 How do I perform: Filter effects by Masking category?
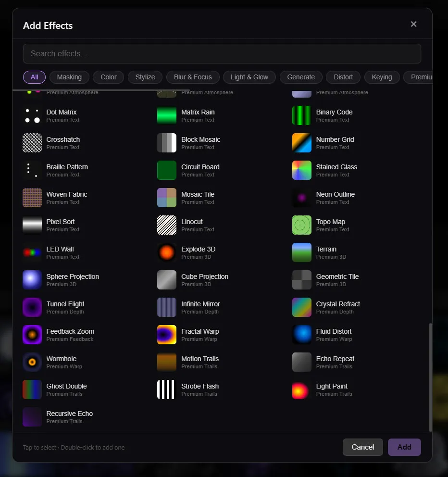pos(69,77)
